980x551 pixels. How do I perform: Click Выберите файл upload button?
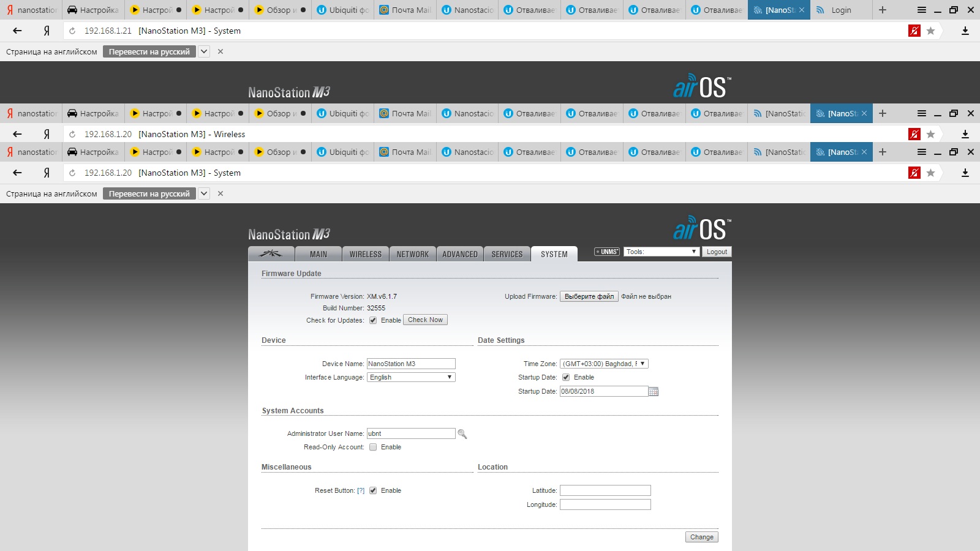tap(589, 296)
